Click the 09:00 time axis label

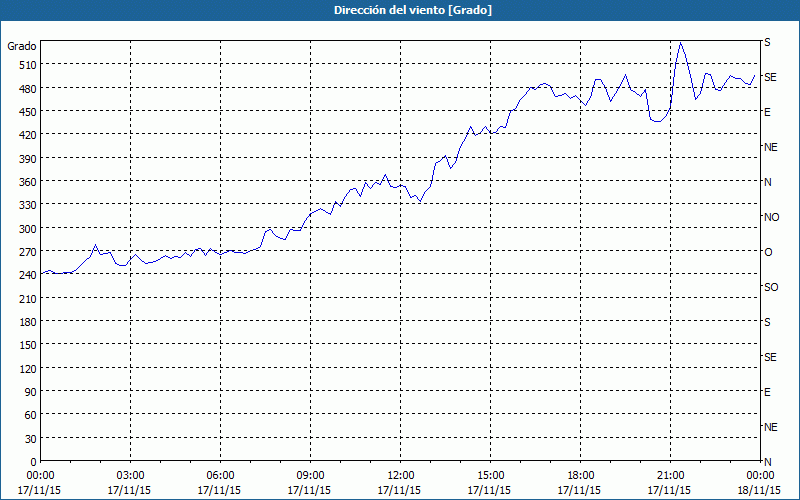coord(310,476)
